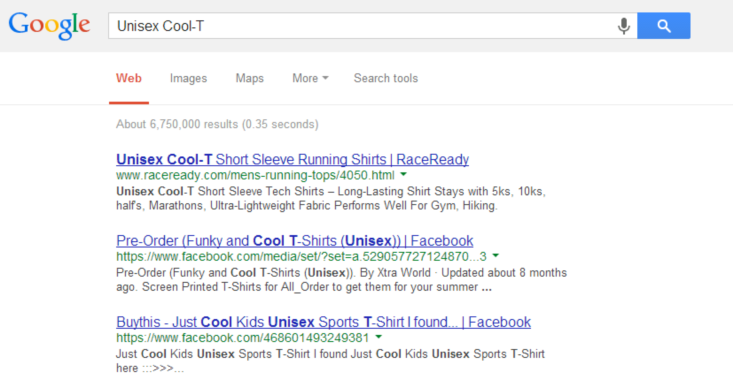
Task: Click the Google logo
Action: coord(49,26)
